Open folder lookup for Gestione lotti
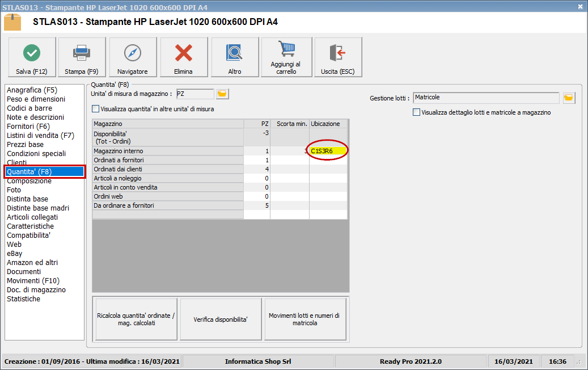 [x=569, y=98]
